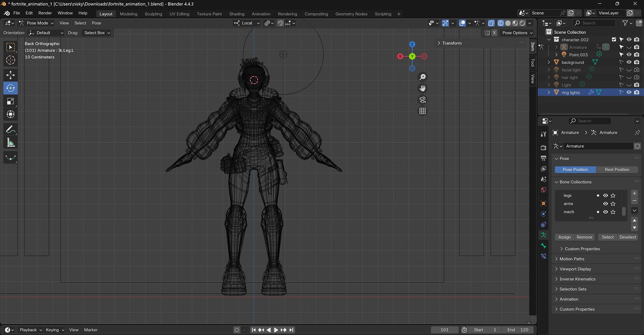This screenshot has height=335, width=644.
Task: Select the Select Box tool
Action: 11,47
